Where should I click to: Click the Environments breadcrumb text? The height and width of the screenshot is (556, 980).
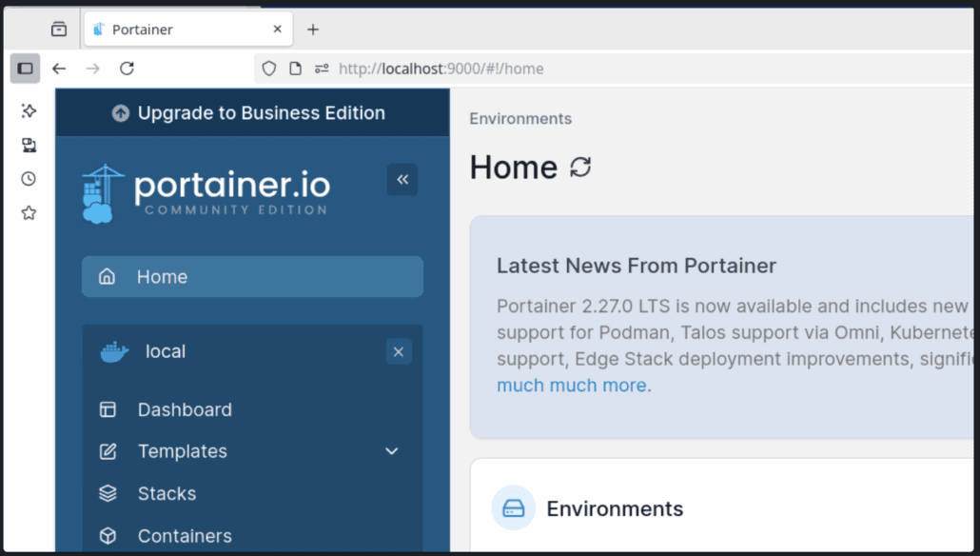[x=520, y=119]
